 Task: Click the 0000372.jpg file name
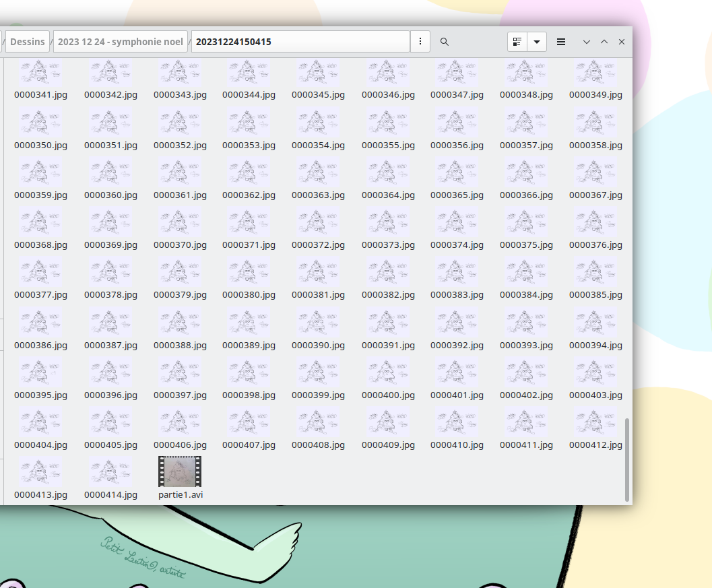coord(318,244)
